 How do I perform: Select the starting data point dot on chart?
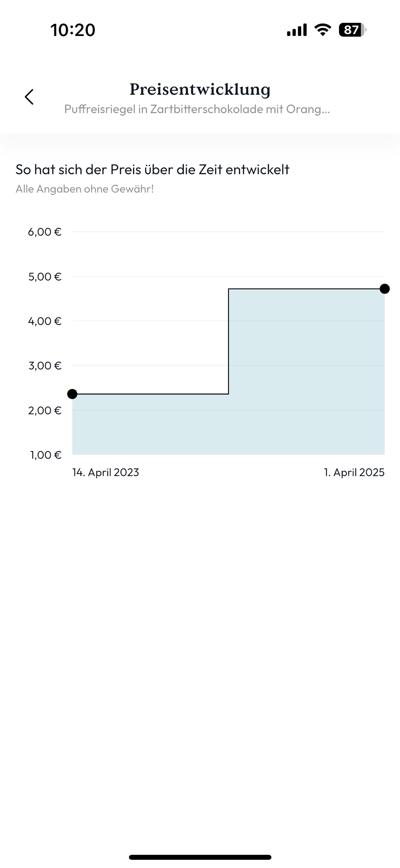click(72, 394)
